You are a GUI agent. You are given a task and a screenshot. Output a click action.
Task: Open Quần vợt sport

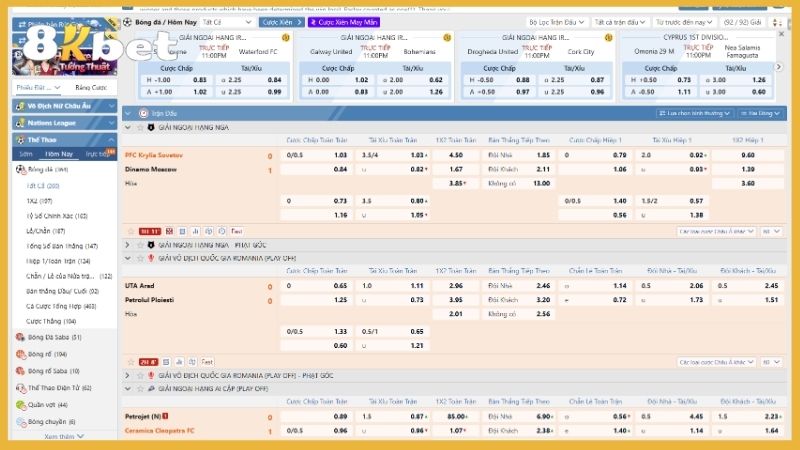(48, 405)
